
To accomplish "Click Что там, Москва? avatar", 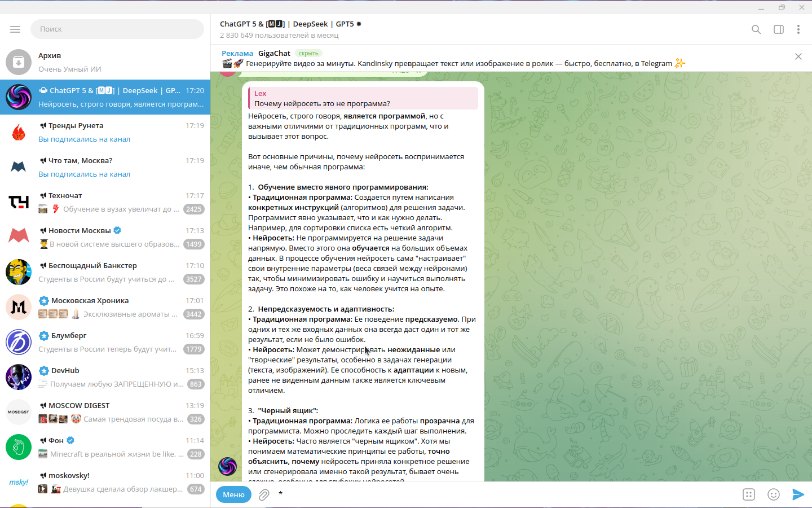I will 19,167.
